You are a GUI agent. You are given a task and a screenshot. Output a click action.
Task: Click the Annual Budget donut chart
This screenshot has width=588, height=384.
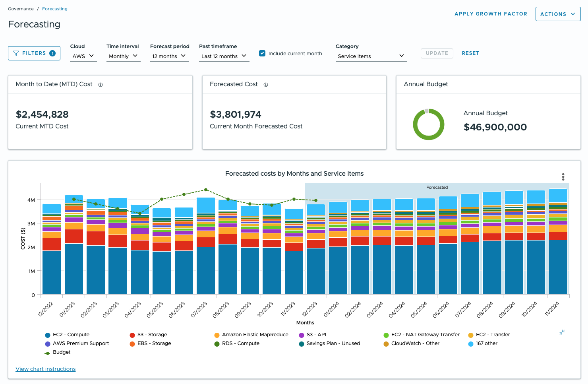(429, 124)
